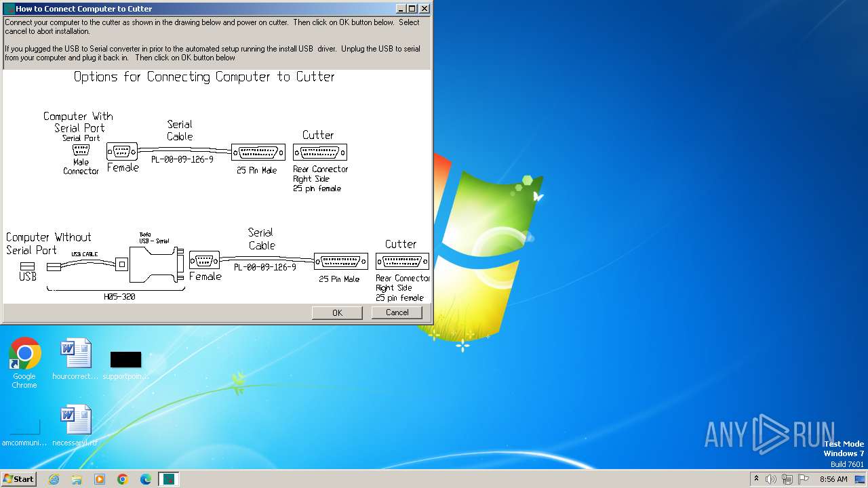This screenshot has width=868, height=488.
Task: Click OK to continue cutter setup
Action: tap(337, 312)
